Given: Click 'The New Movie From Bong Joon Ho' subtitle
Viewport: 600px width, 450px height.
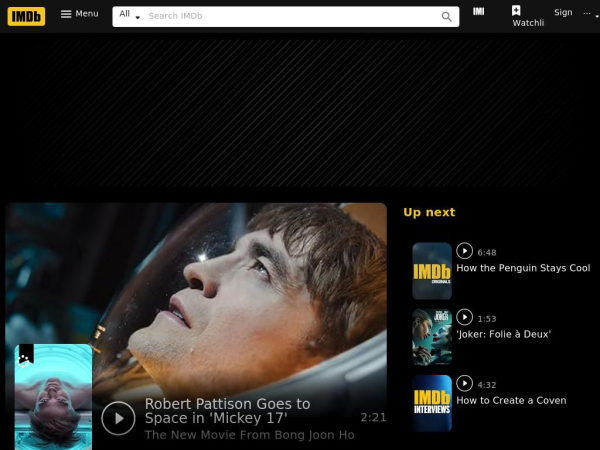Looking at the screenshot, I should [249, 435].
